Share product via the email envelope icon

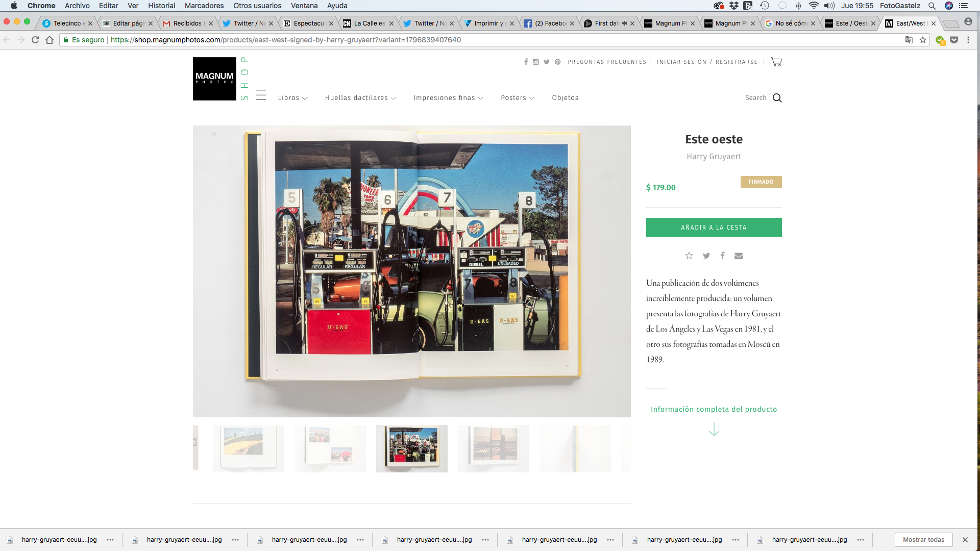[739, 256]
